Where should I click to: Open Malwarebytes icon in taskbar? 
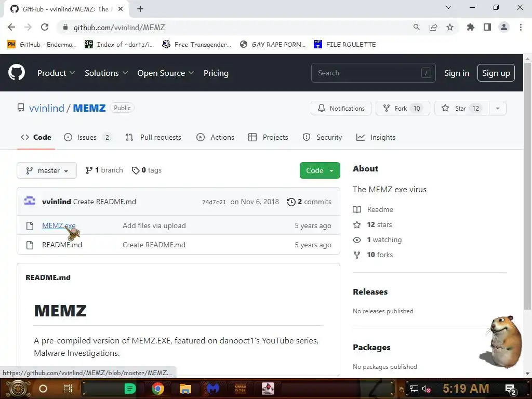(213, 389)
